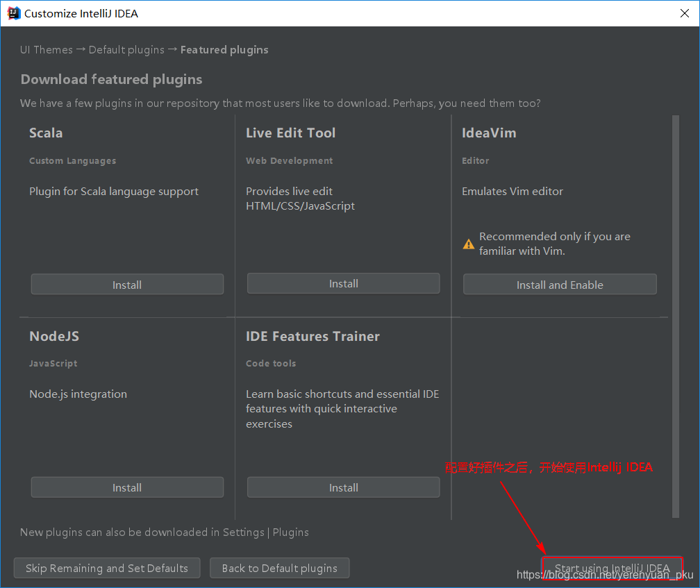Viewport: 700px width, 588px height.
Task: Click the Live Edit Tool title
Action: 290,133
